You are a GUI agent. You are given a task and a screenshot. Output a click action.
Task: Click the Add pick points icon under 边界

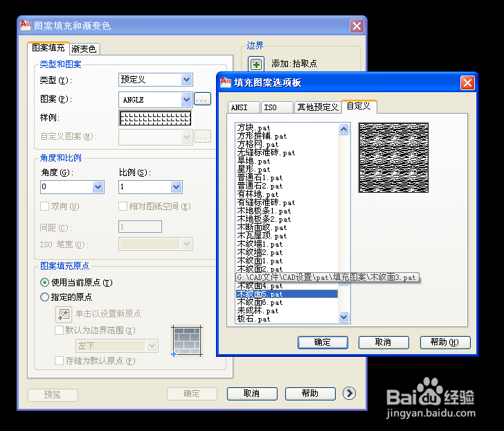pos(256,64)
